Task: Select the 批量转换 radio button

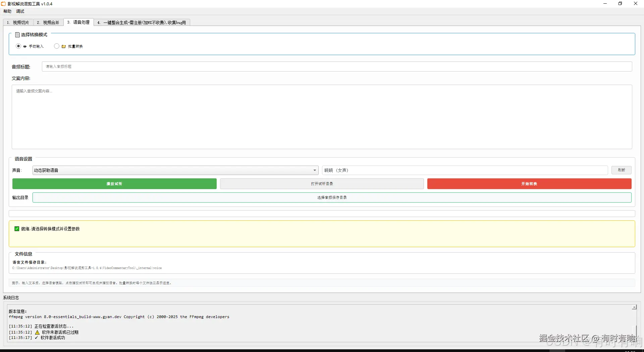Action: click(57, 46)
